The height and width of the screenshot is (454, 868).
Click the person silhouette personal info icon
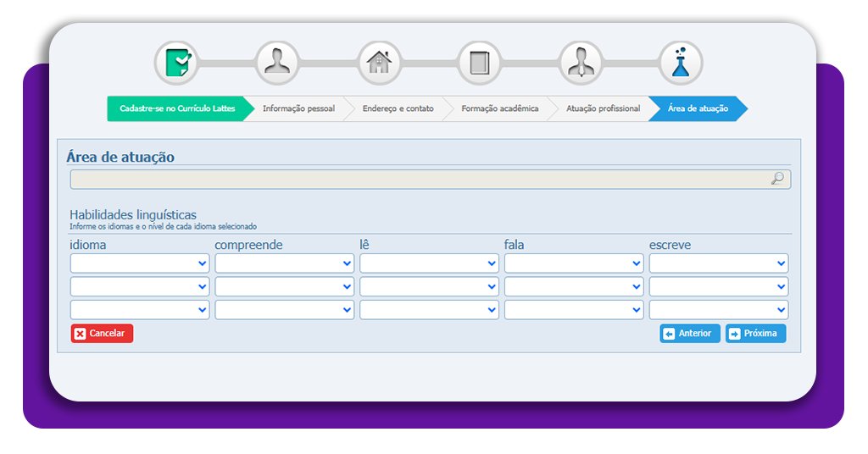[x=277, y=63]
